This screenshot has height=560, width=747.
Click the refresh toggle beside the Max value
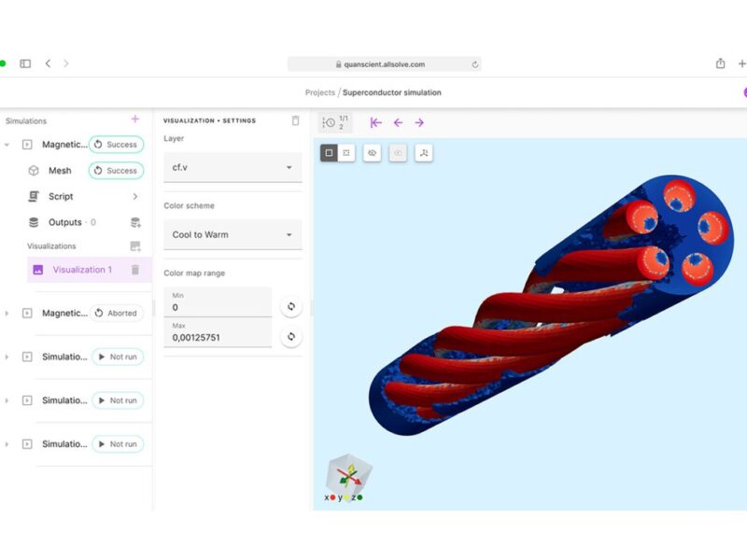click(x=289, y=337)
